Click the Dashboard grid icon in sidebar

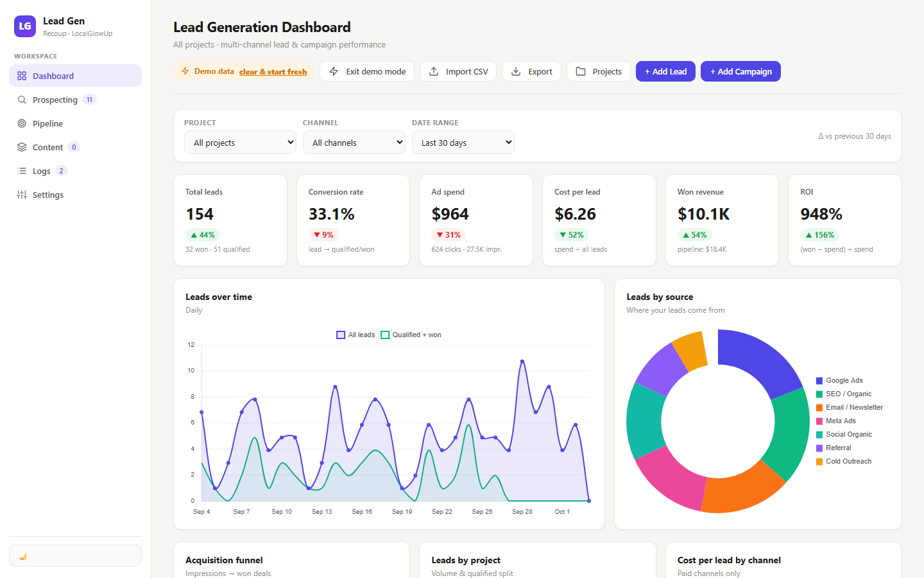[22, 76]
